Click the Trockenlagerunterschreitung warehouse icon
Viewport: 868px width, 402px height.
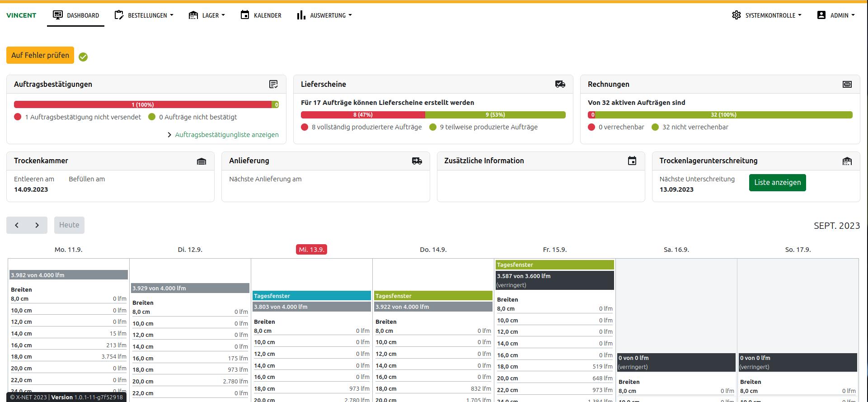coord(847,161)
